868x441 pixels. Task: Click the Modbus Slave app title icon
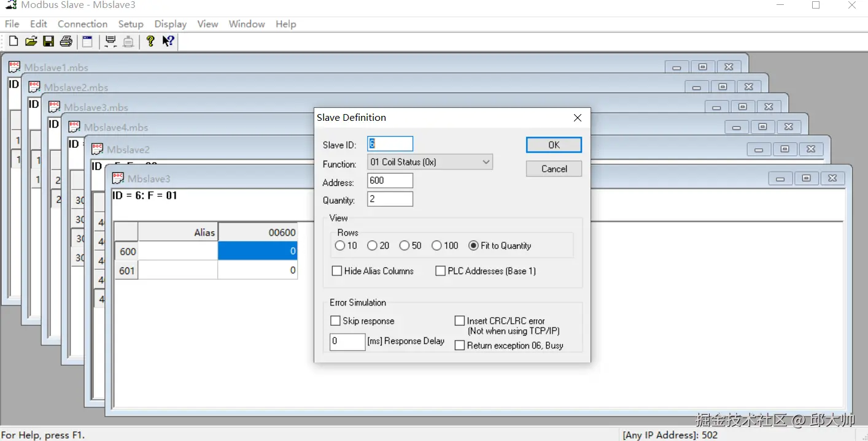[x=11, y=5]
